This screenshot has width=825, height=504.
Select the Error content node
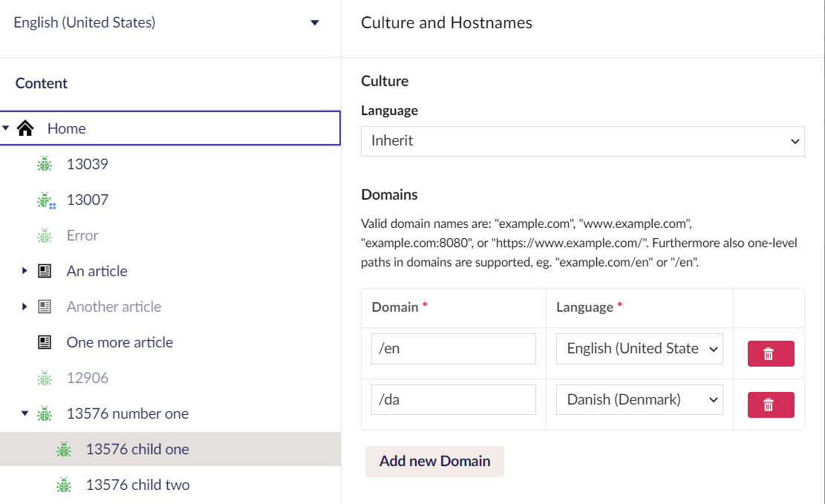coord(82,236)
